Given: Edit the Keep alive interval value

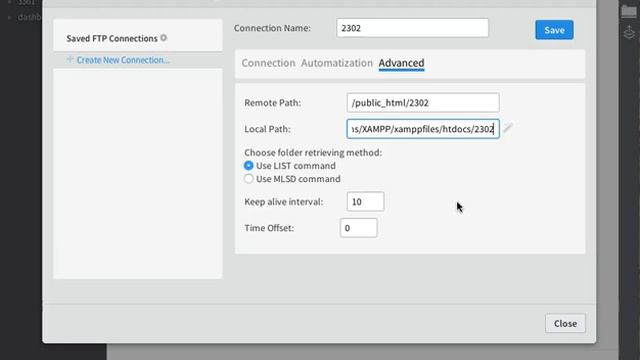Looking at the screenshot, I should pyautogui.click(x=365, y=202).
